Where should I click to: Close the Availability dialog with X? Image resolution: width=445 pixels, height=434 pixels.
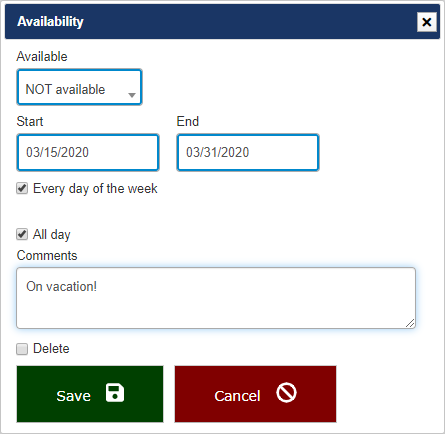[427, 22]
